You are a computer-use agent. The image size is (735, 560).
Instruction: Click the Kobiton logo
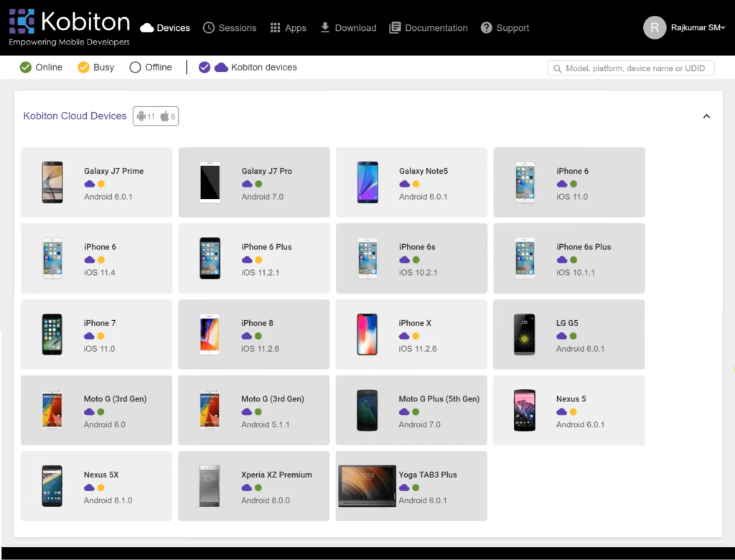69,20
